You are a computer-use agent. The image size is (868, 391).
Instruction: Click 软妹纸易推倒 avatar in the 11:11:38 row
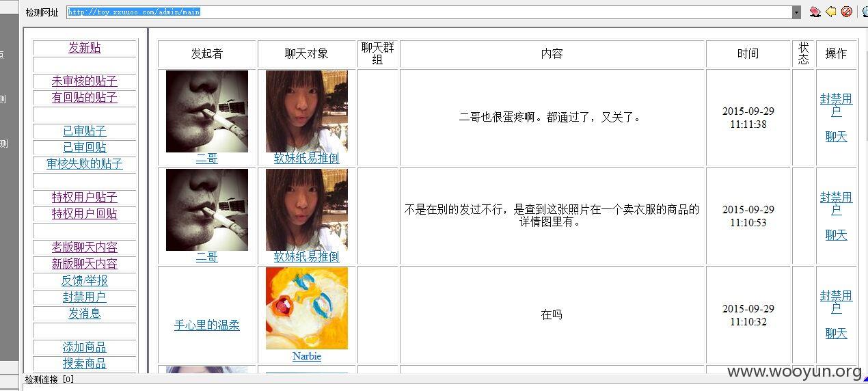click(x=307, y=111)
